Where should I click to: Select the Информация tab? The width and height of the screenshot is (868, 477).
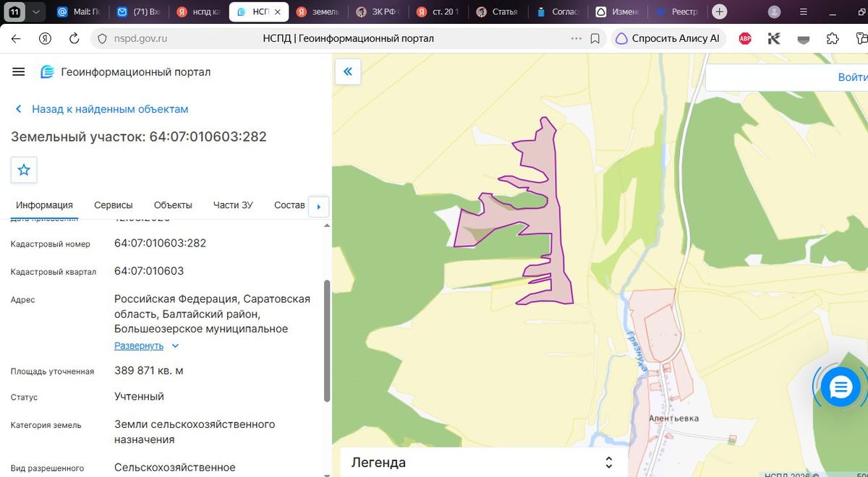[x=44, y=205]
